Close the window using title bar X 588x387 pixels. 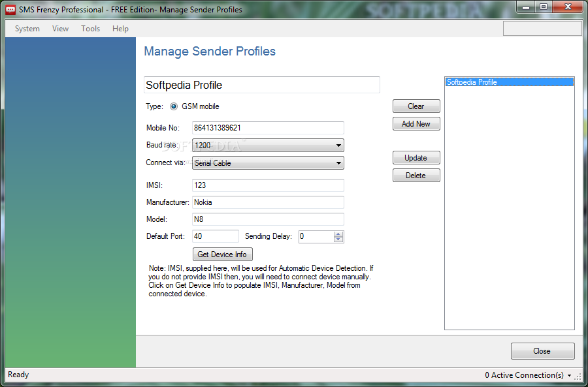click(568, 7)
